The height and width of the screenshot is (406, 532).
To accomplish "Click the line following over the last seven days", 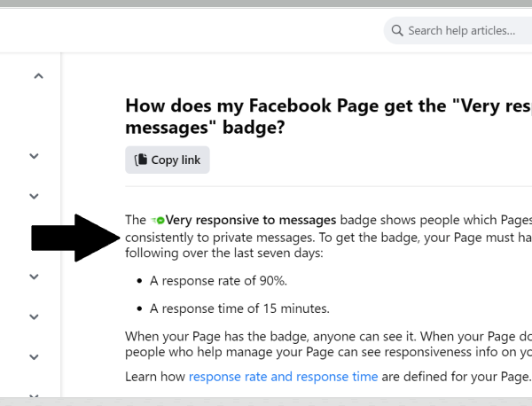I will pos(224,253).
